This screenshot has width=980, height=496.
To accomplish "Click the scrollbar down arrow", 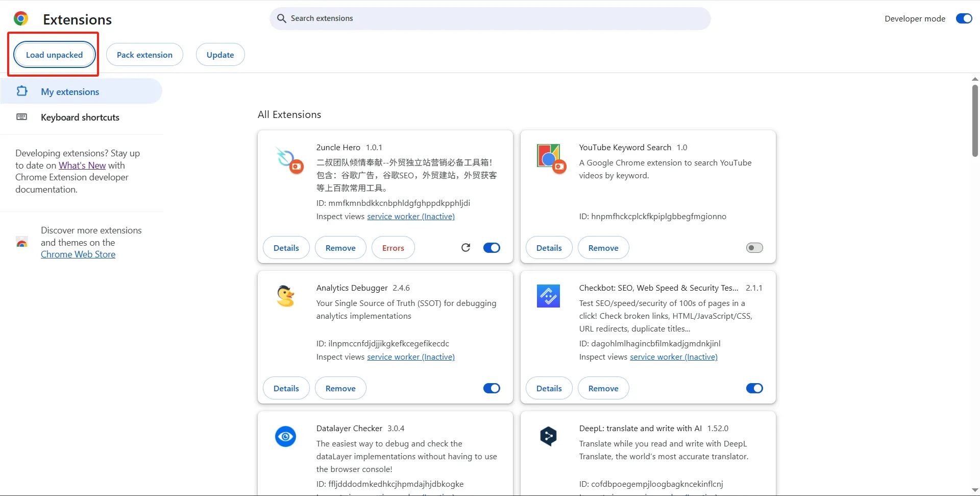I will click(x=975, y=490).
